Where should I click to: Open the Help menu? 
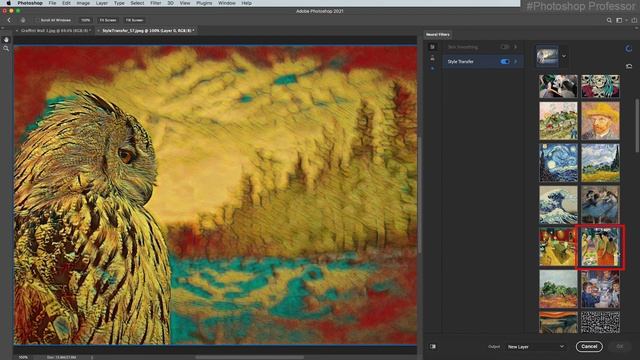[247, 3]
